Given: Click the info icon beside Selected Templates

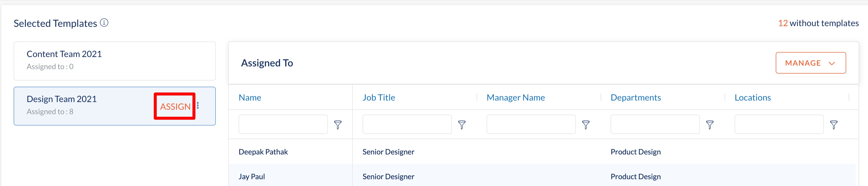Looking at the screenshot, I should pyautogui.click(x=104, y=23).
